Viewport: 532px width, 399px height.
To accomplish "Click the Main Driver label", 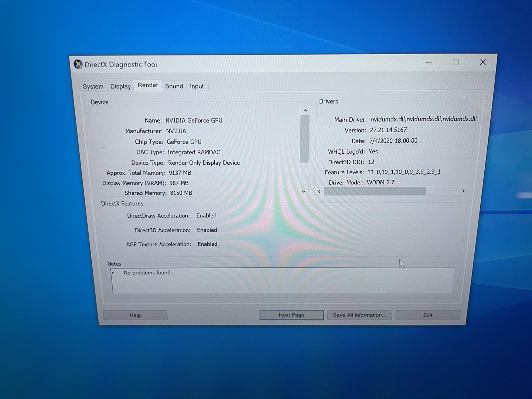I will click(x=350, y=120).
